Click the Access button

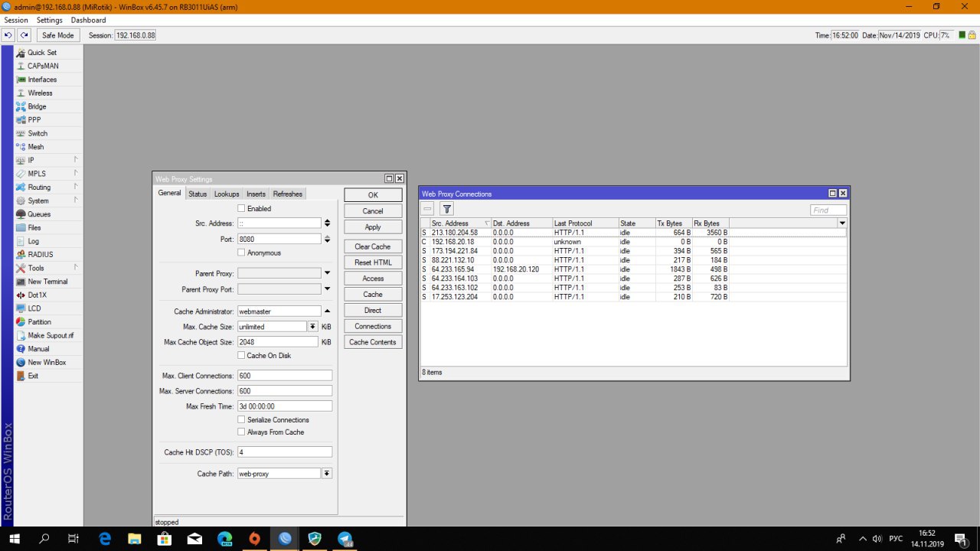(x=373, y=279)
